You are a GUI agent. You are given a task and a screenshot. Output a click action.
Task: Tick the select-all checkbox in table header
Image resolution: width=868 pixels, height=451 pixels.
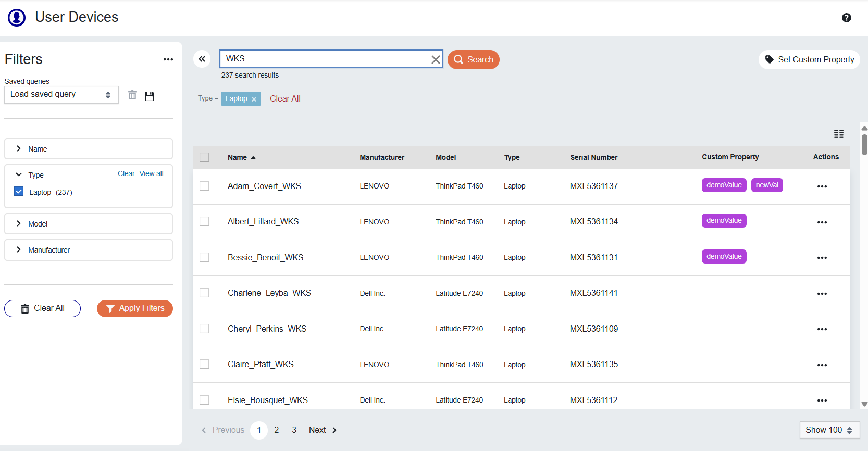pos(204,157)
